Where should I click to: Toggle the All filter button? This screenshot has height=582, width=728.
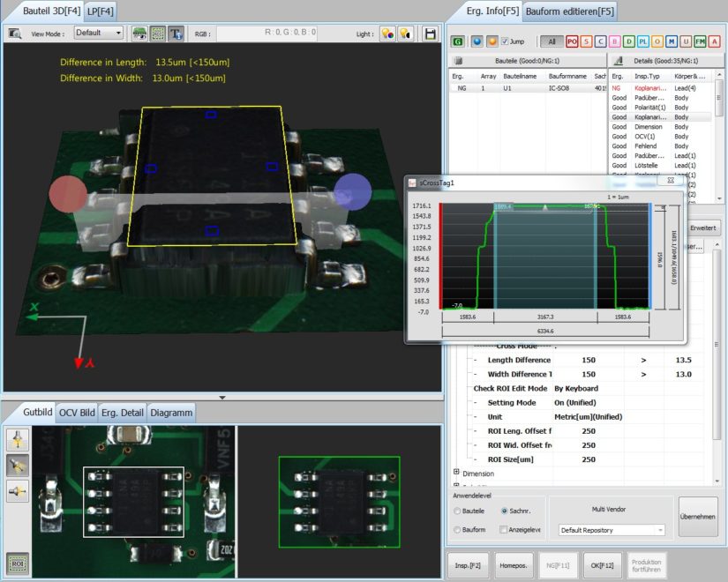(x=552, y=41)
